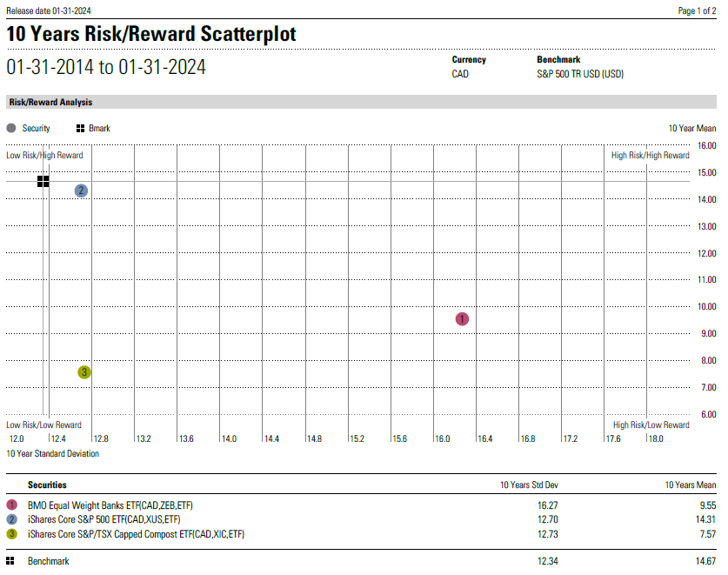Click the 10 Years Std Dev column header
Screen dimensions: 728x575
pyautogui.click(x=529, y=485)
